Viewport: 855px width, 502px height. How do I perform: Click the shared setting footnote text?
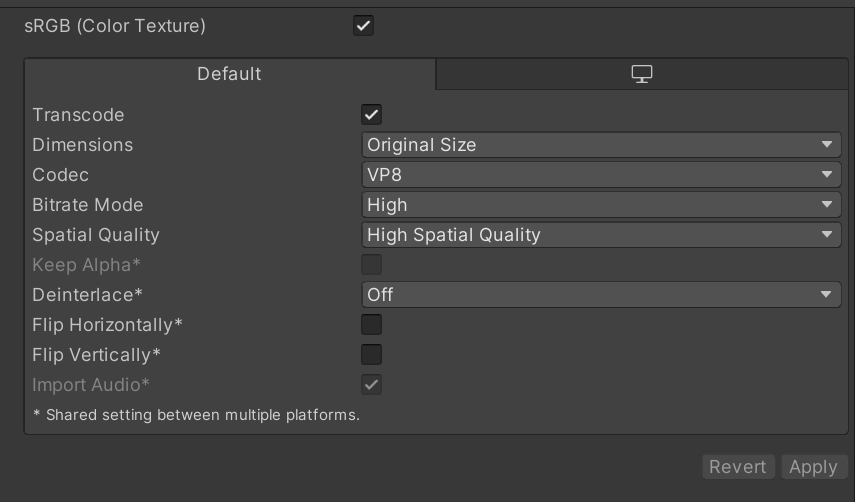pos(196,414)
